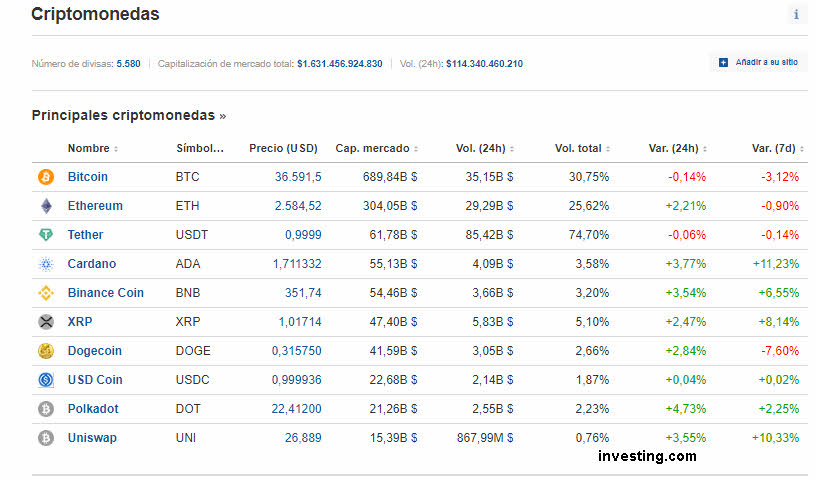
Task: Sort table by Var. (7d) column
Action: tap(777, 148)
